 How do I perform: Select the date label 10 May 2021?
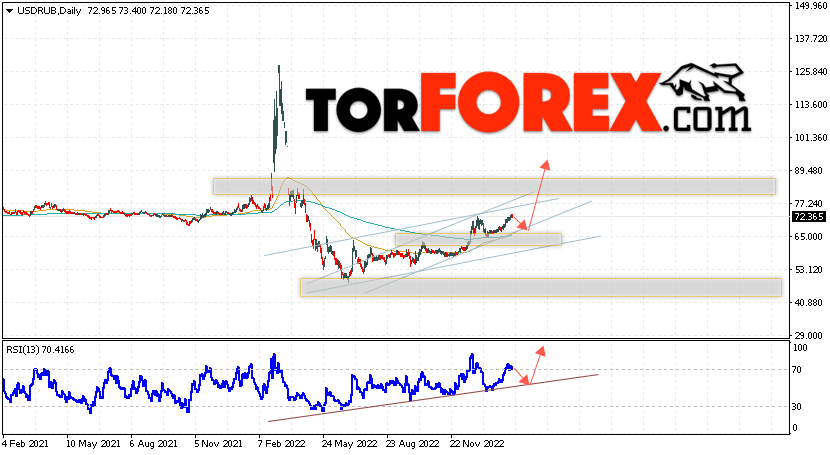[93, 443]
